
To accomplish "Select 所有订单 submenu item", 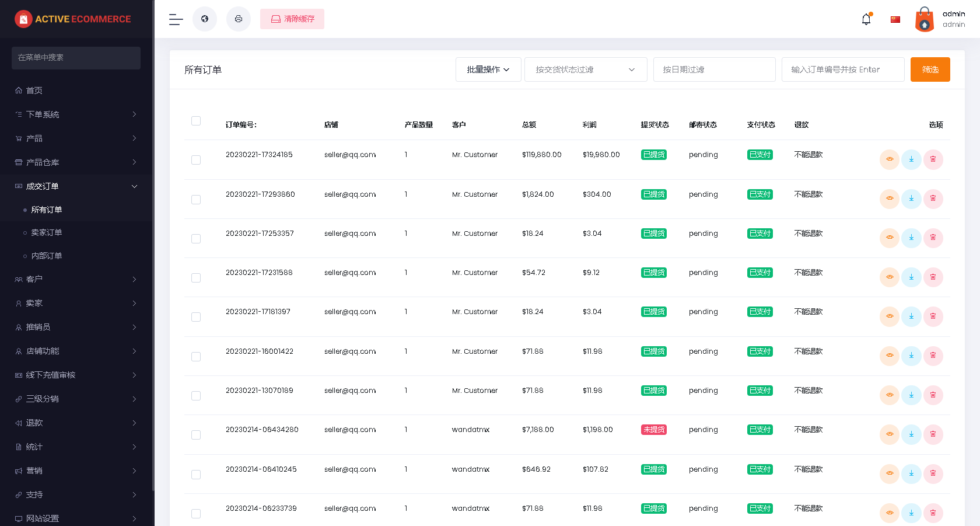I will [x=76, y=210].
